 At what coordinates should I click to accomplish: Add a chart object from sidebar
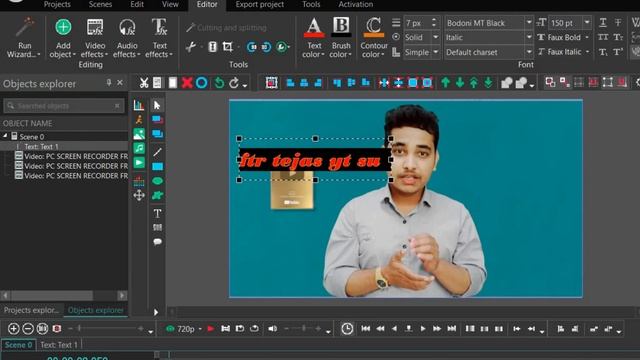(139, 105)
